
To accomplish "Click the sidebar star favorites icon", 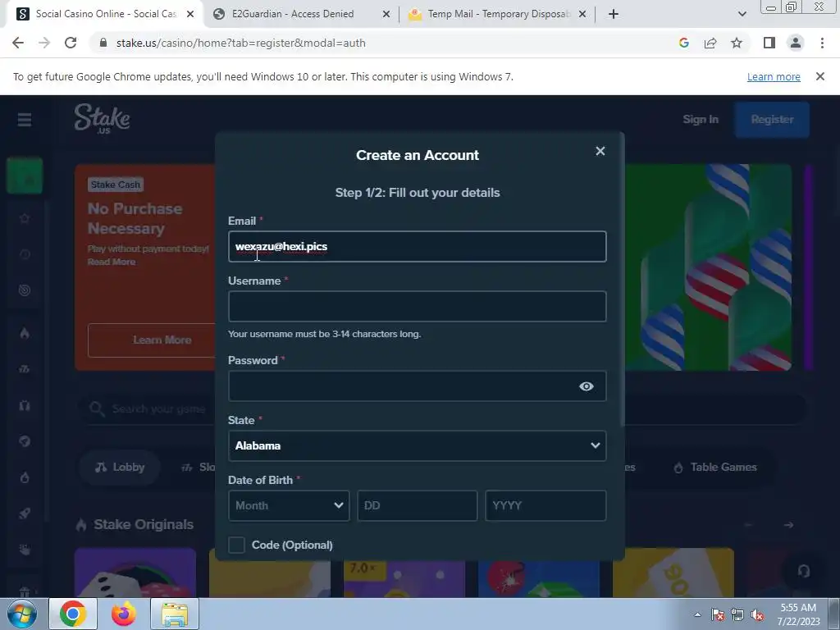I will tap(25, 218).
